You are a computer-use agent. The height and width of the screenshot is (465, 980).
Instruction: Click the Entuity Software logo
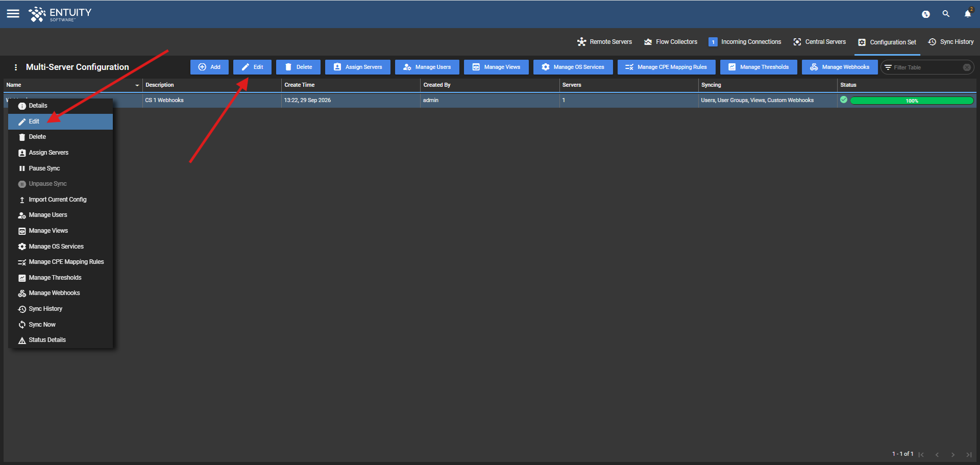[x=60, y=14]
